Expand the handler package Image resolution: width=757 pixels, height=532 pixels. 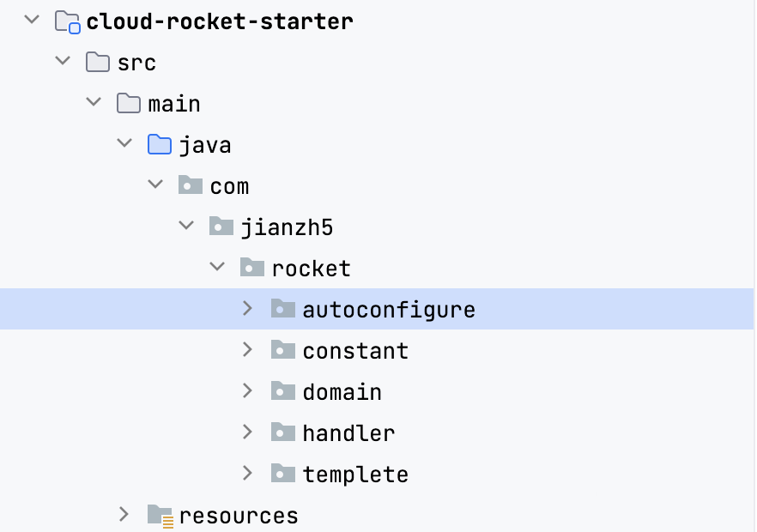pos(247,431)
